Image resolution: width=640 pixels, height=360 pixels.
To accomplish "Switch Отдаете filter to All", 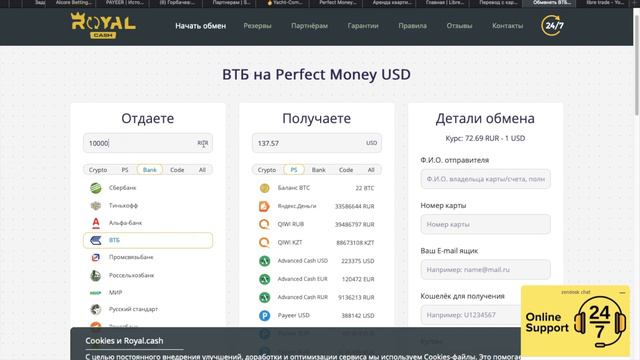I will (202, 170).
